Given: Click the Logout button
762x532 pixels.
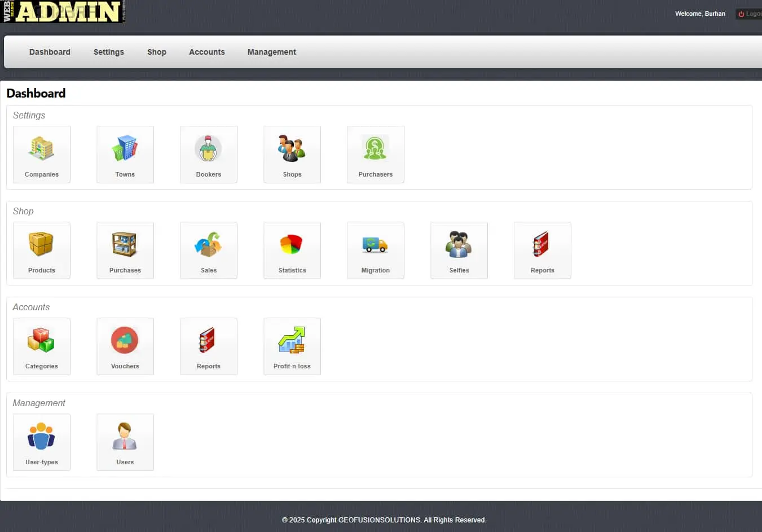Looking at the screenshot, I should pos(750,14).
